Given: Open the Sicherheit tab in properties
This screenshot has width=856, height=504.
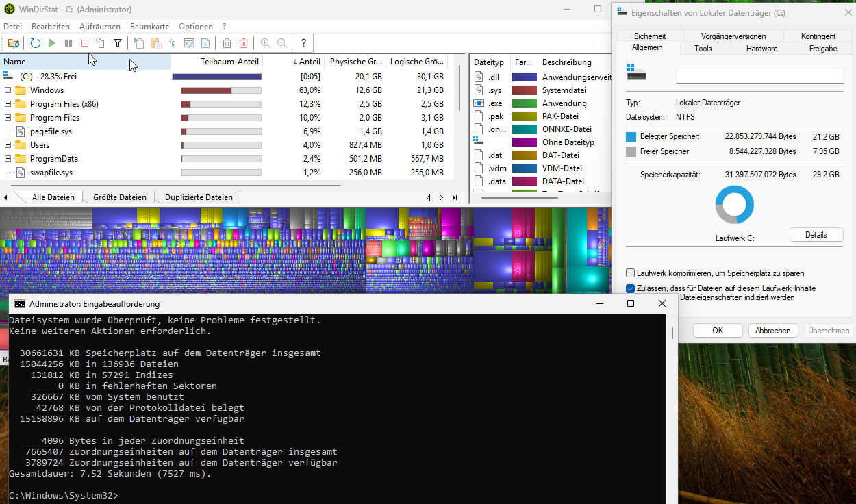Looking at the screenshot, I should coord(650,36).
